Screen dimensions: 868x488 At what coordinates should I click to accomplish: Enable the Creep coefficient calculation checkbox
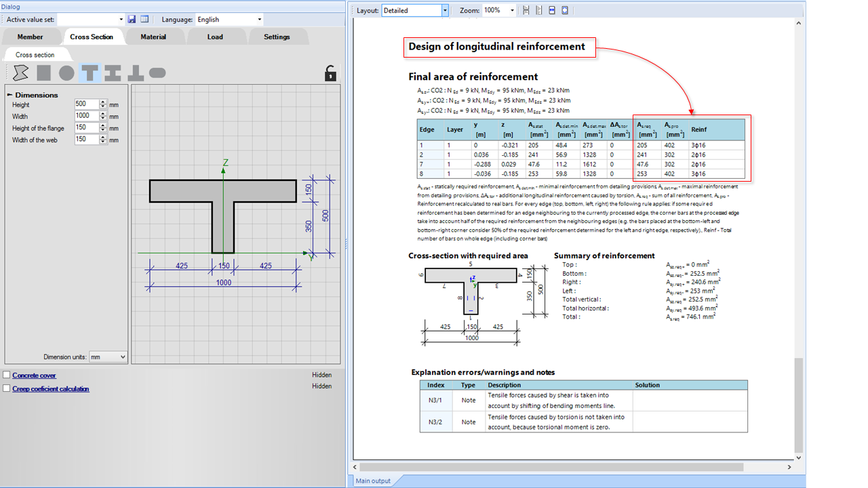(x=7, y=388)
